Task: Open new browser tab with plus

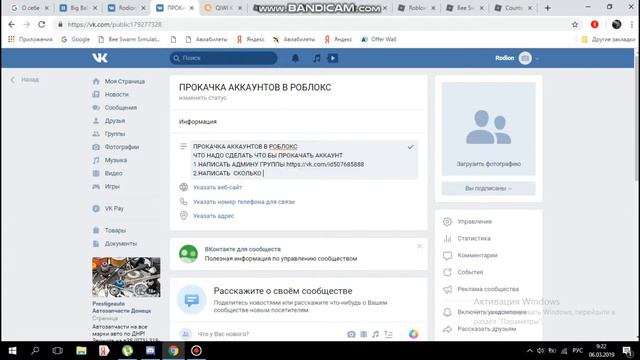Action: [548, 8]
